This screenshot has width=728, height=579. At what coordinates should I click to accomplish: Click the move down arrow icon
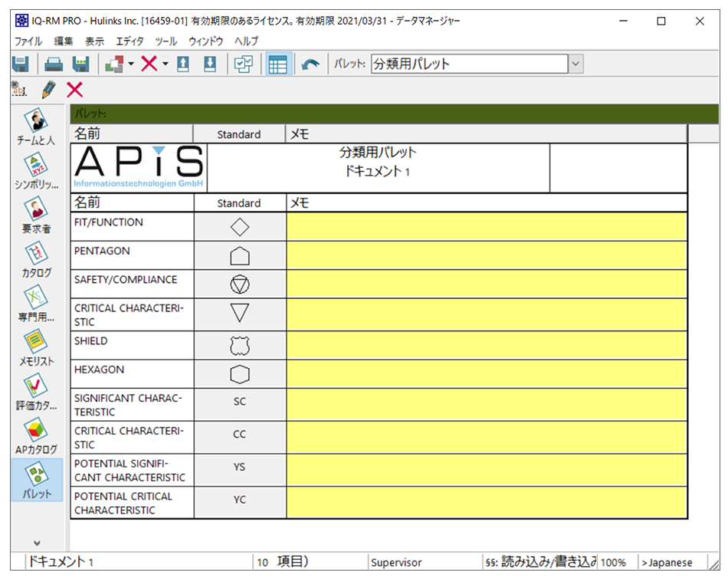click(x=210, y=64)
